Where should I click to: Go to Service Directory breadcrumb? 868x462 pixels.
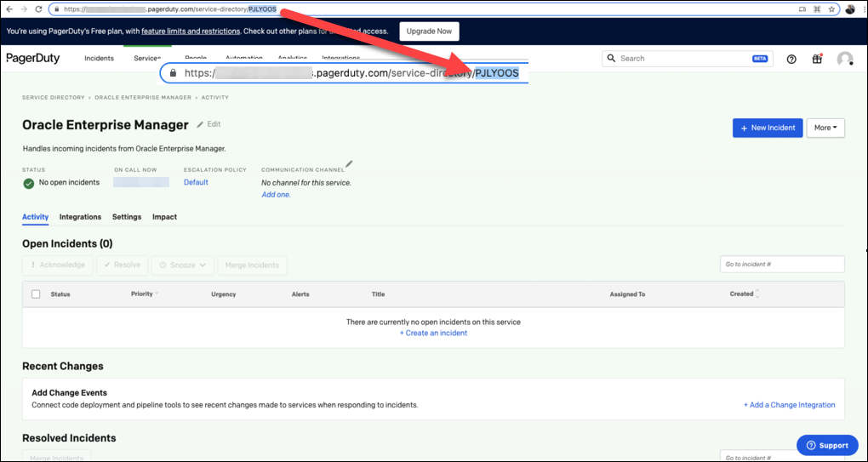pos(53,97)
